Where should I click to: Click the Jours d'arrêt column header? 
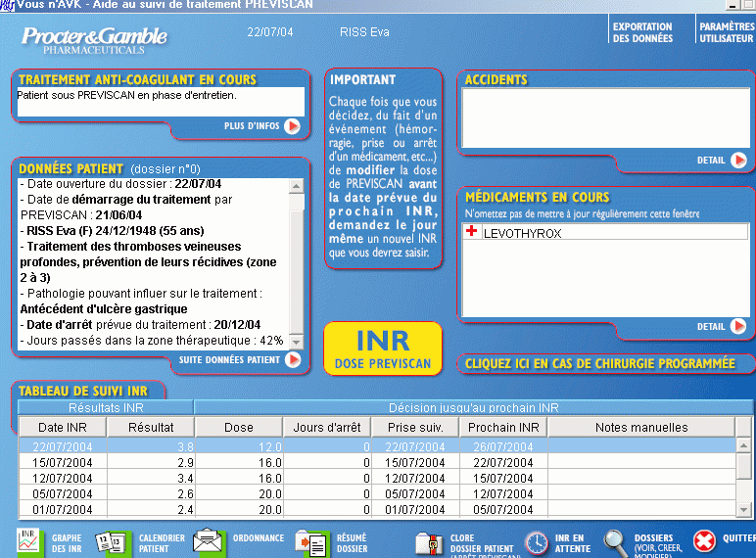click(327, 428)
